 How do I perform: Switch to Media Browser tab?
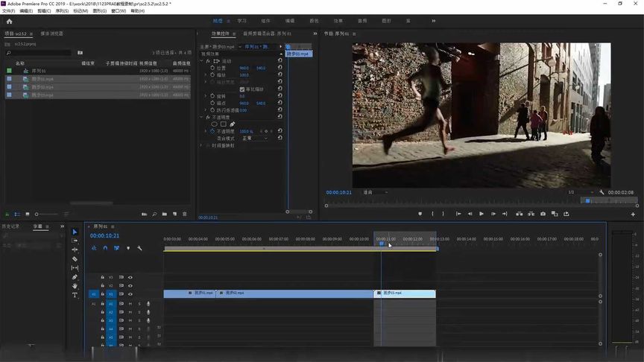click(51, 34)
